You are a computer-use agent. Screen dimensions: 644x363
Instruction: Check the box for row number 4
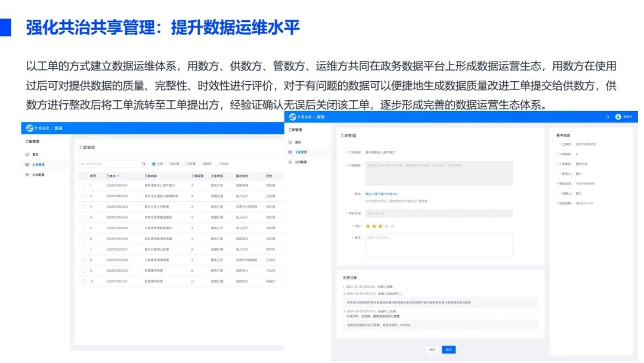[x=84, y=217]
